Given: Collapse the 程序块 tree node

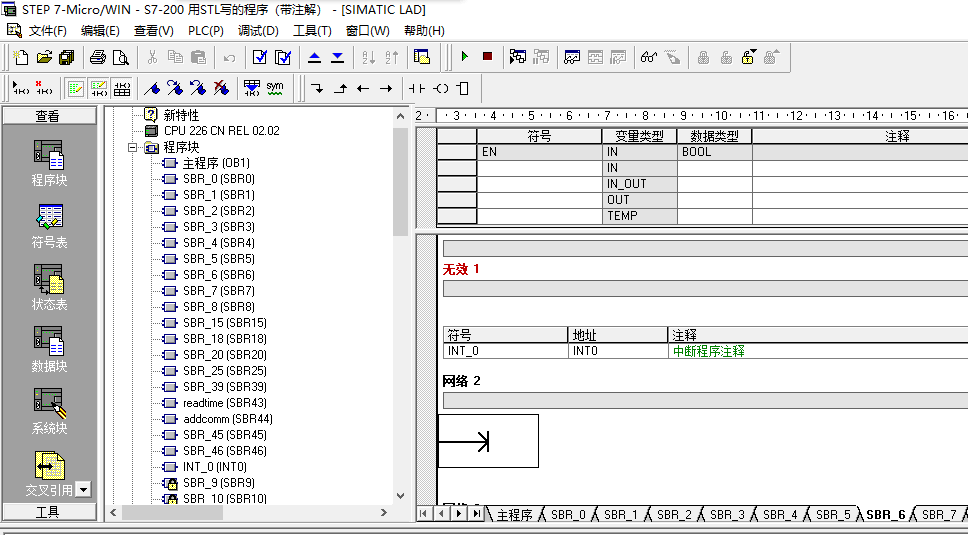Looking at the screenshot, I should [132, 147].
